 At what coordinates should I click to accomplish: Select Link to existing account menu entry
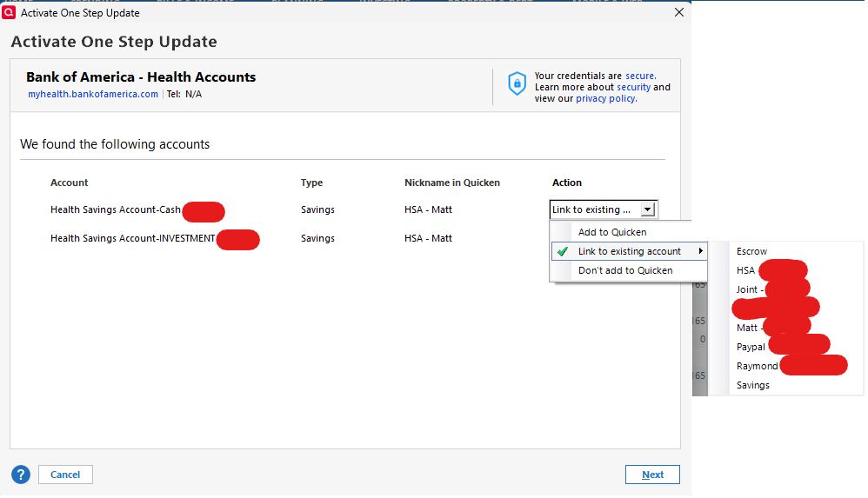630,251
